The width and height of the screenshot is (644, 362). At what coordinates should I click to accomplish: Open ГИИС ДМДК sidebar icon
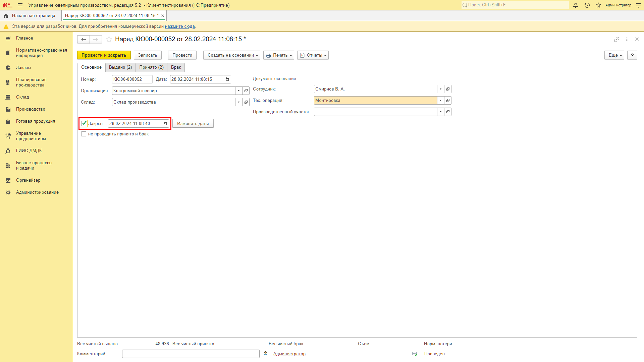click(x=8, y=151)
